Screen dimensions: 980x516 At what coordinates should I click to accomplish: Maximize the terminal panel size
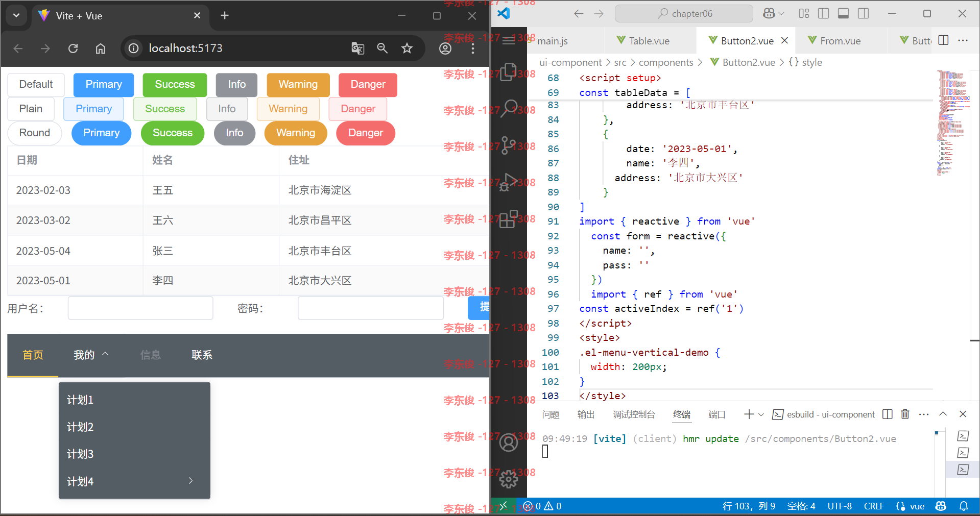tap(943, 414)
